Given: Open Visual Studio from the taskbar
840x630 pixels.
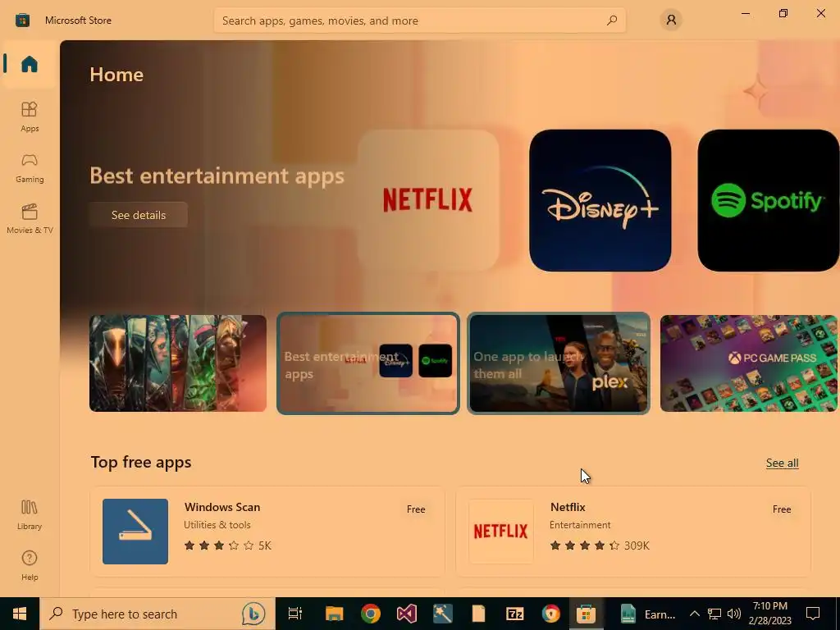Looking at the screenshot, I should coord(407,614).
